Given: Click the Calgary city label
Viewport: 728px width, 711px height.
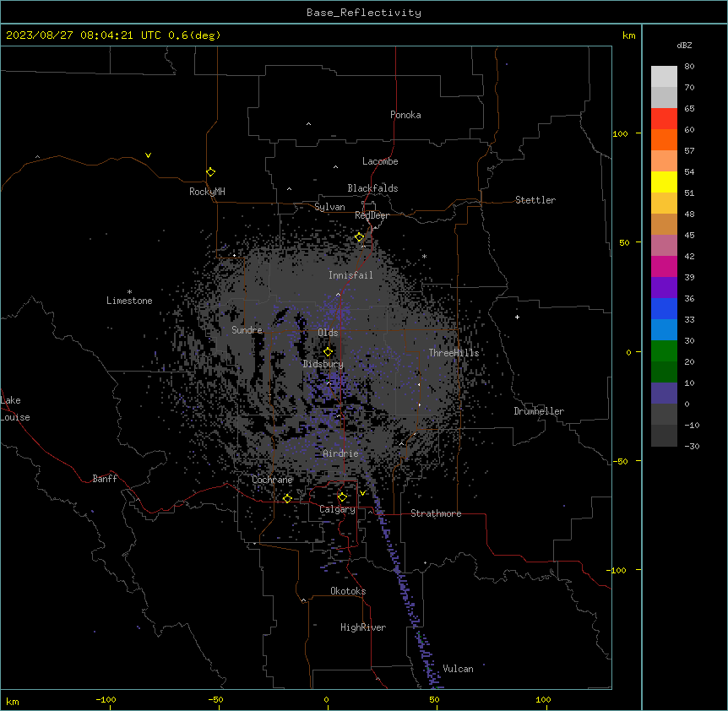Looking at the screenshot, I should pos(337,509).
